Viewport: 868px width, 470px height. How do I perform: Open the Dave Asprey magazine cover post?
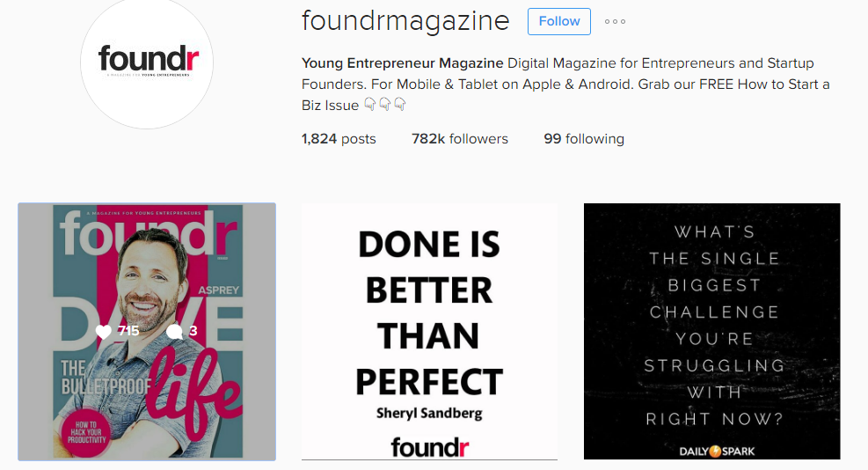[147, 332]
